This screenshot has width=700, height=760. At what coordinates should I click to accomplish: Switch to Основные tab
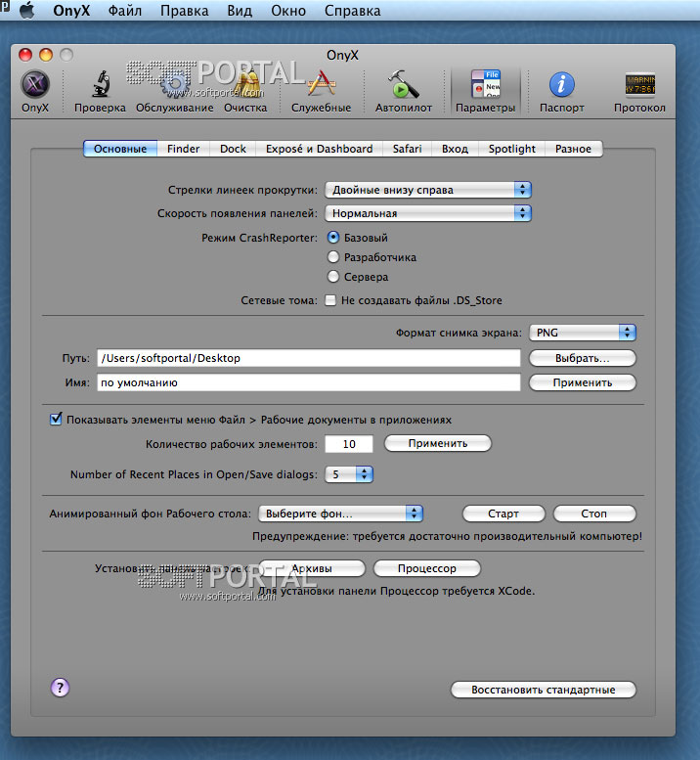tap(120, 149)
